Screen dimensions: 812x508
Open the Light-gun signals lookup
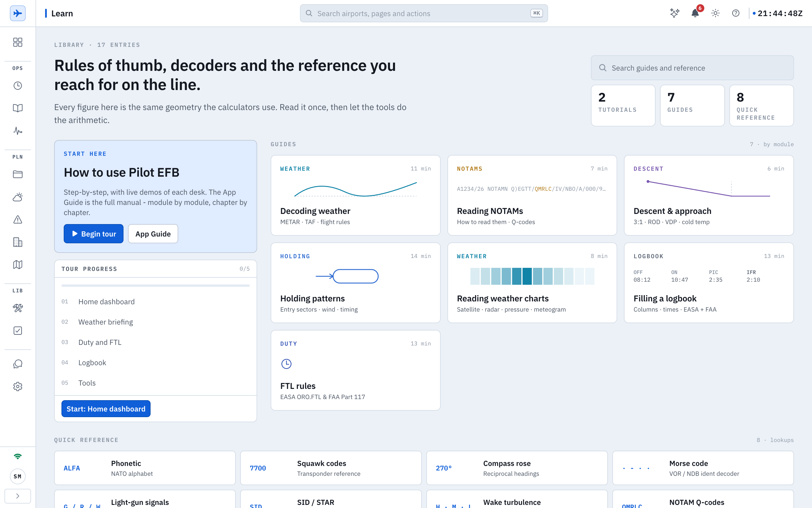click(x=145, y=499)
